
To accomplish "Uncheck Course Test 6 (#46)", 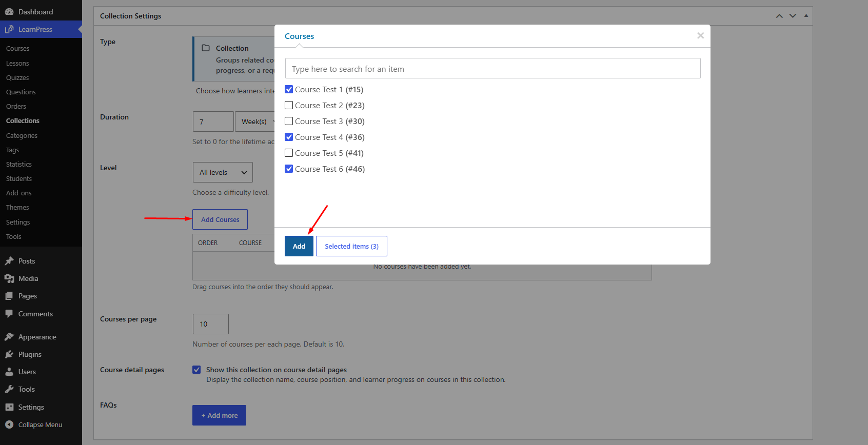I will (x=289, y=169).
